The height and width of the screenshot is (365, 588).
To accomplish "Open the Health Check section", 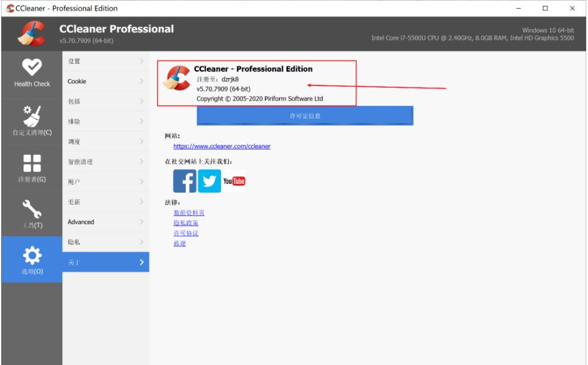I will click(32, 74).
